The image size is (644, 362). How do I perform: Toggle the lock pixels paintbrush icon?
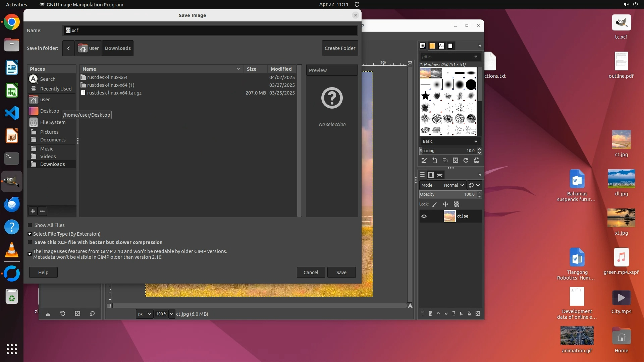[435, 204]
